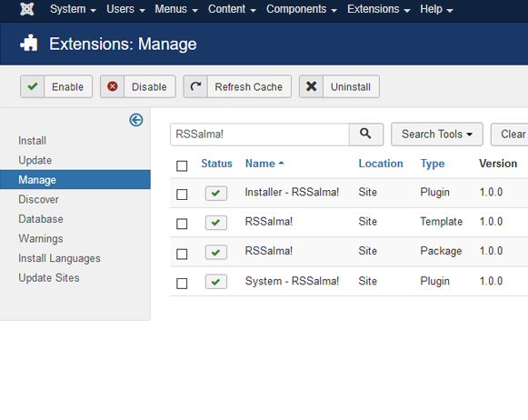Open the Menus dropdown menu

pos(176,9)
